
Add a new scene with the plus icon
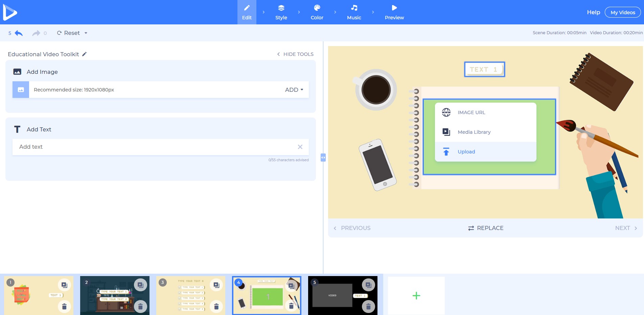[x=416, y=295]
